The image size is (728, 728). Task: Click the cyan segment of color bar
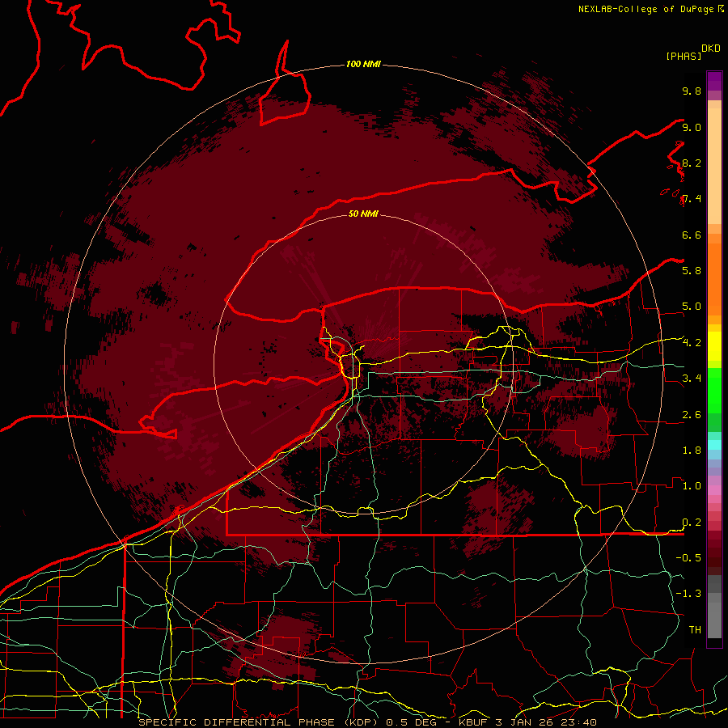[x=714, y=445]
